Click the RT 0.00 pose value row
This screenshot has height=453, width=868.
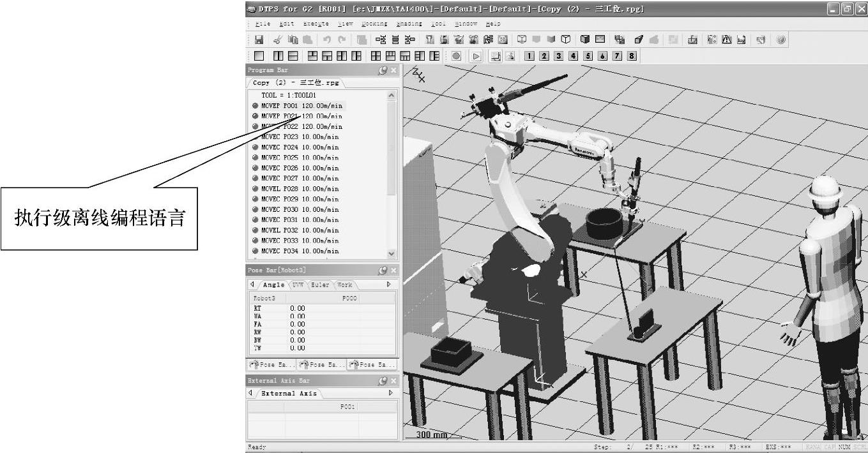tap(322, 308)
